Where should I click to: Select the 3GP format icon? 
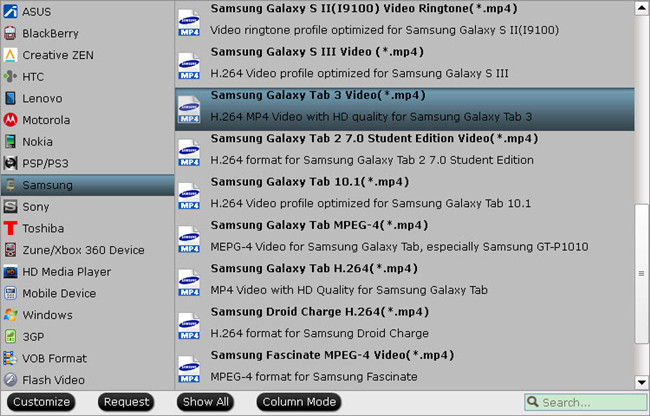[x=10, y=336]
